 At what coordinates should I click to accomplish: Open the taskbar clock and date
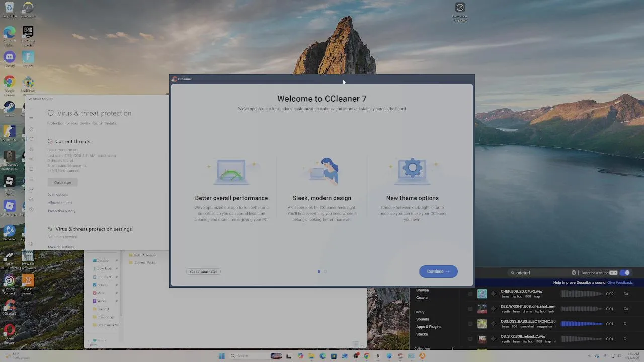click(632, 356)
